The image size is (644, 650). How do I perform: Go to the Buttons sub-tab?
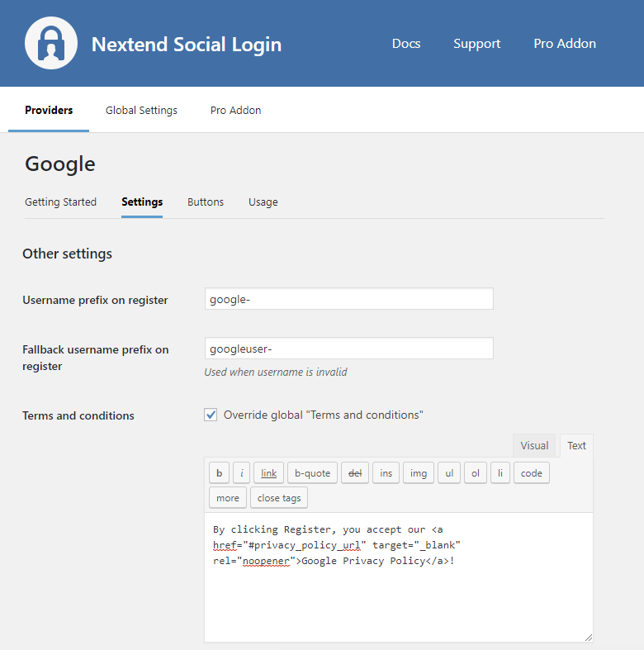[x=206, y=202]
